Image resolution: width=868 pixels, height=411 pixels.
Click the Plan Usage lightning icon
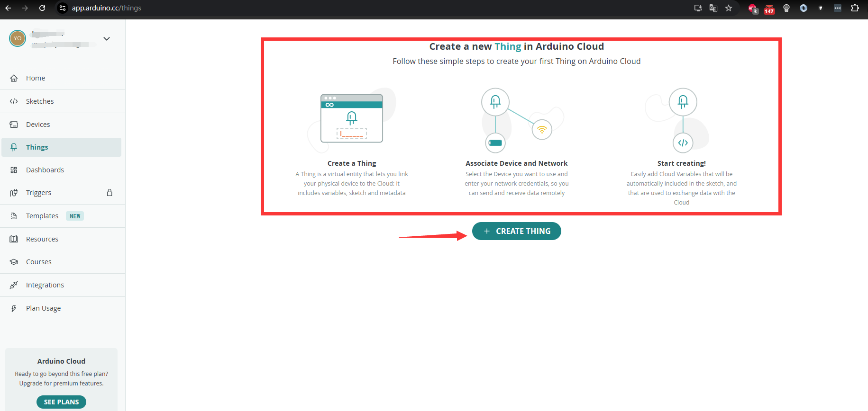coord(14,308)
